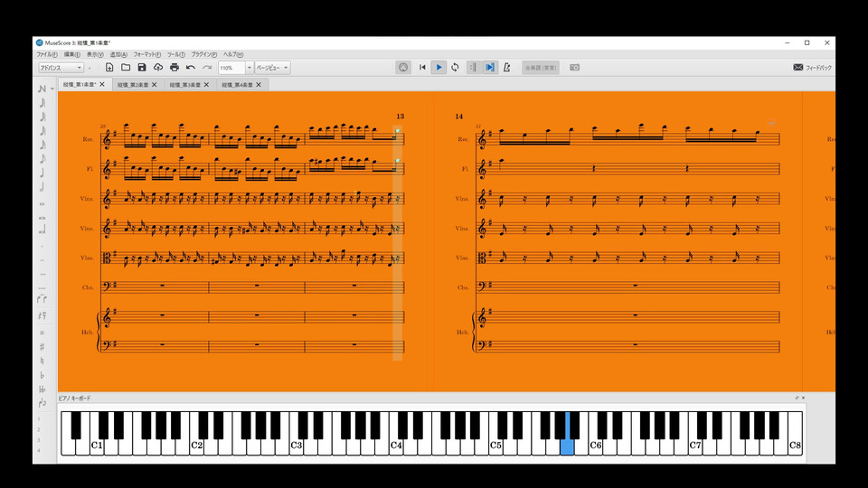Open ファイル menu
868x488 pixels.
point(47,55)
